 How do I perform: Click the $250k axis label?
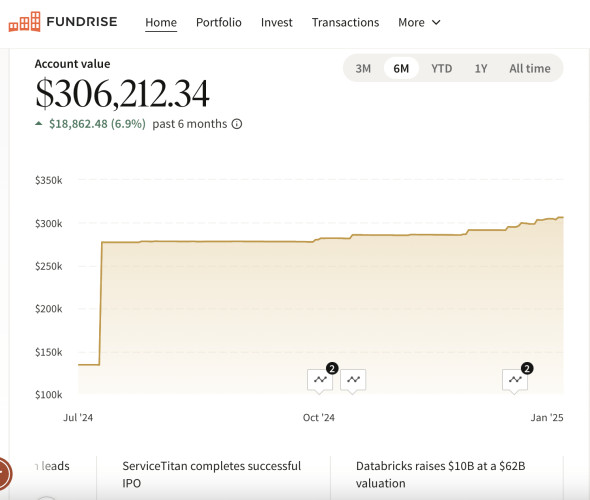click(x=49, y=266)
